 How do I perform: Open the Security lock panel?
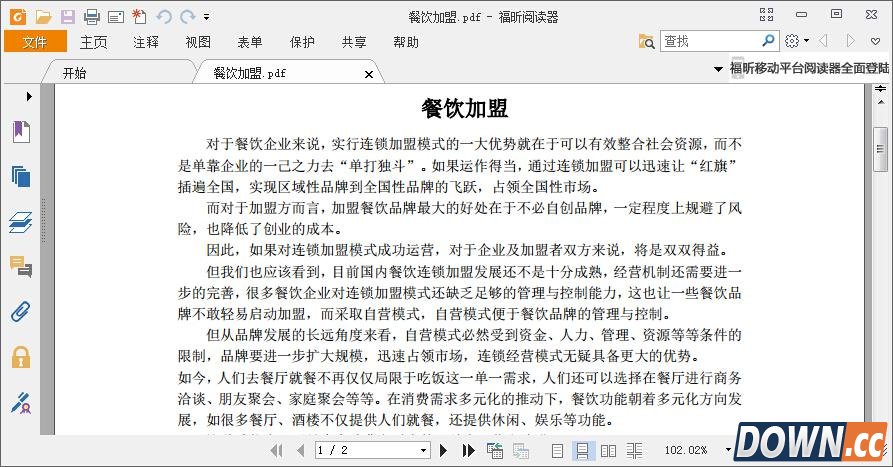point(21,357)
